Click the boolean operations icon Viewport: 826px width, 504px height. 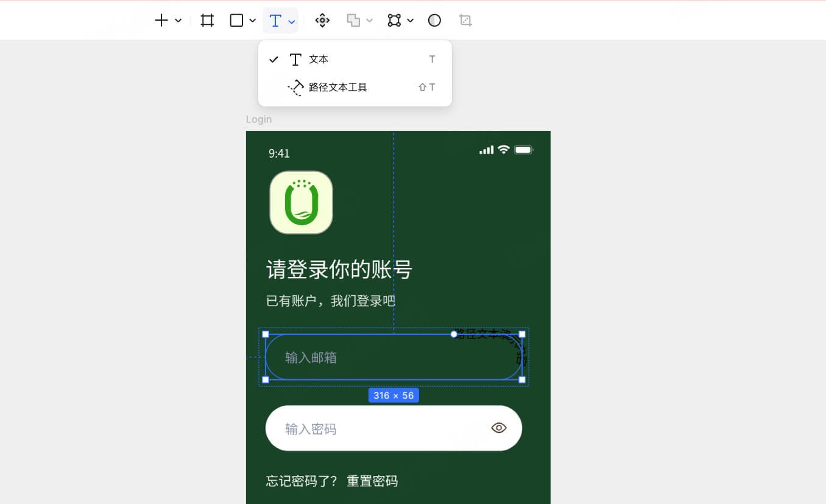point(353,21)
